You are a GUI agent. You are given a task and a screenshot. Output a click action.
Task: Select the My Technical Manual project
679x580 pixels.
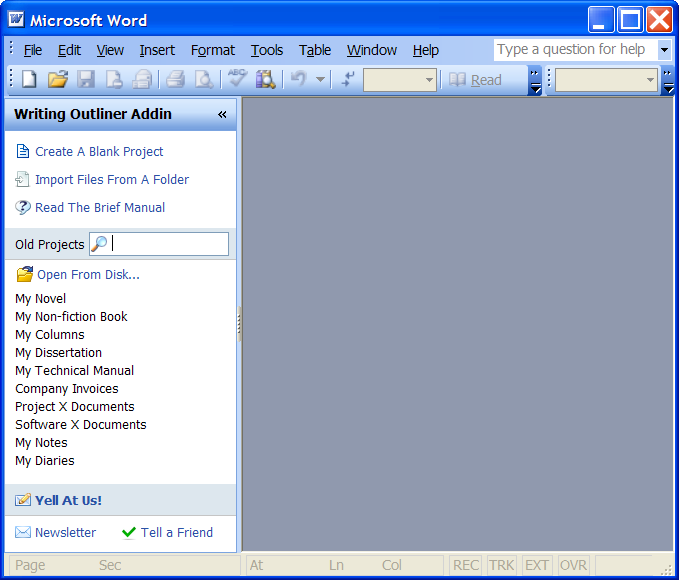74,371
